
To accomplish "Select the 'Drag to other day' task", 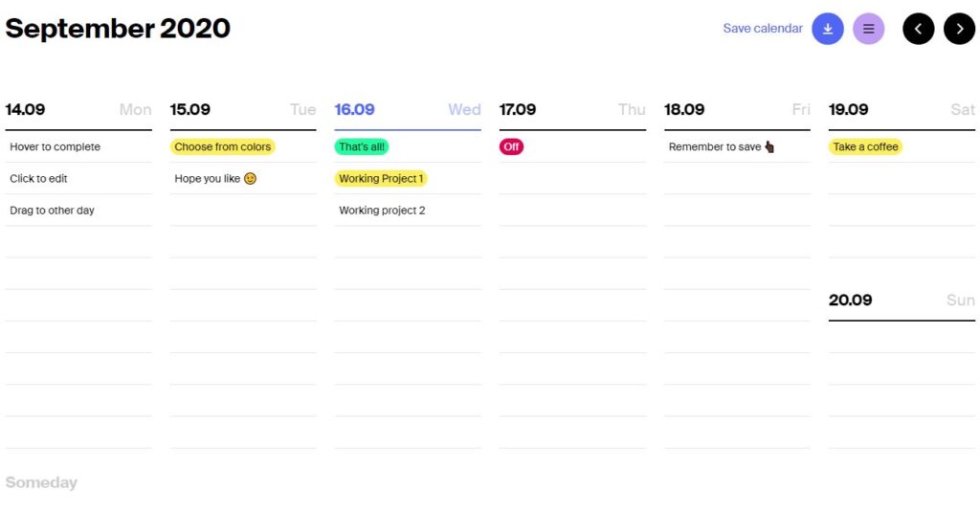I will coord(53,211).
